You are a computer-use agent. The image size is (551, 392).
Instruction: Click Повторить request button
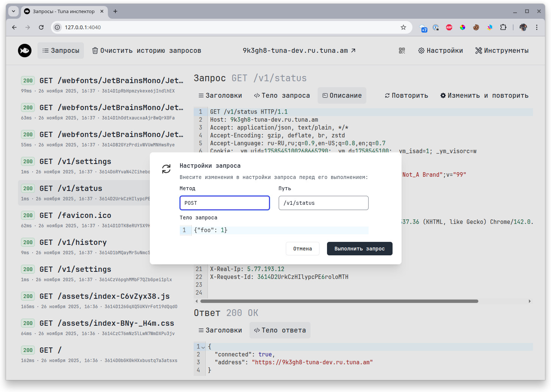(x=406, y=95)
